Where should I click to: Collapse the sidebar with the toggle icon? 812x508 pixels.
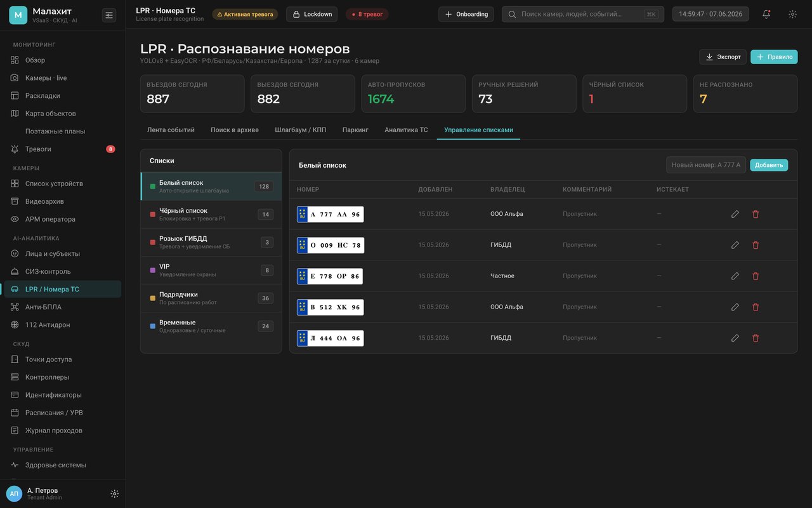pyautogui.click(x=109, y=15)
